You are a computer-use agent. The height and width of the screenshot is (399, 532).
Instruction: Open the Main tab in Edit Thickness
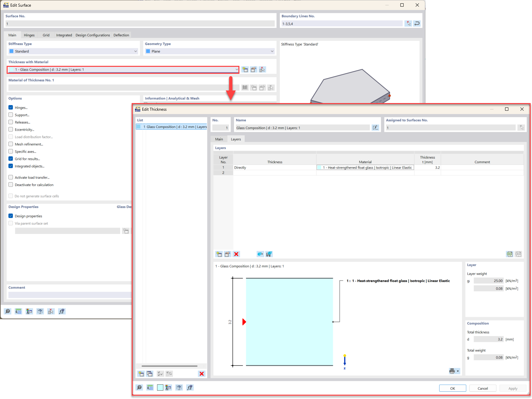point(219,139)
